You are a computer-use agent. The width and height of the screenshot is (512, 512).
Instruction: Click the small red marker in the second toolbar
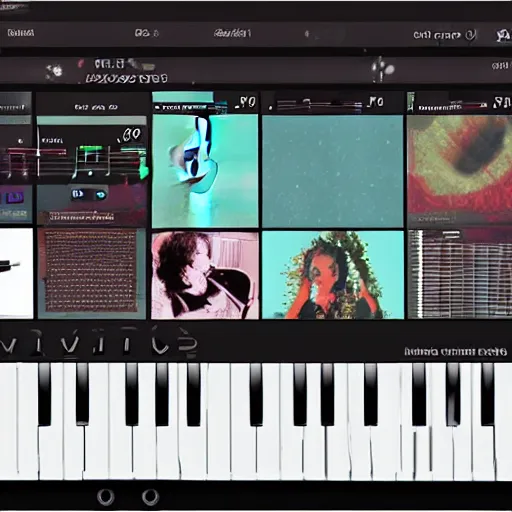tap(80, 63)
